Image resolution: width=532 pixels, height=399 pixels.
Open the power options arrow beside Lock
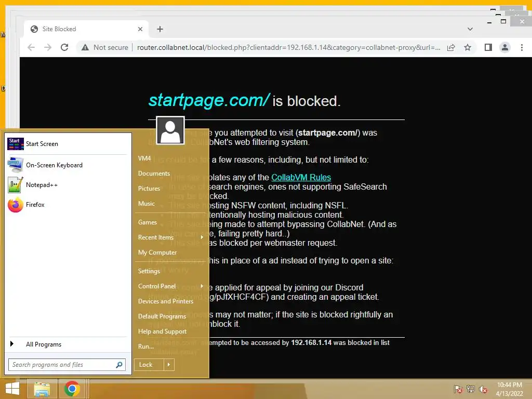(x=169, y=365)
